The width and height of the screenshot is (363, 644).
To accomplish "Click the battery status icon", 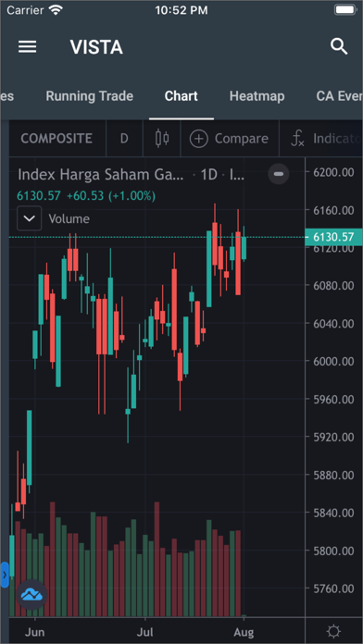I will (x=344, y=10).
